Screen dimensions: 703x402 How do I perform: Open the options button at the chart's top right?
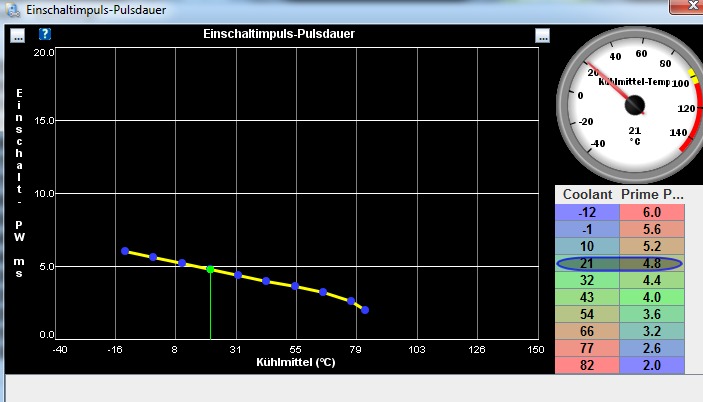tap(543, 35)
